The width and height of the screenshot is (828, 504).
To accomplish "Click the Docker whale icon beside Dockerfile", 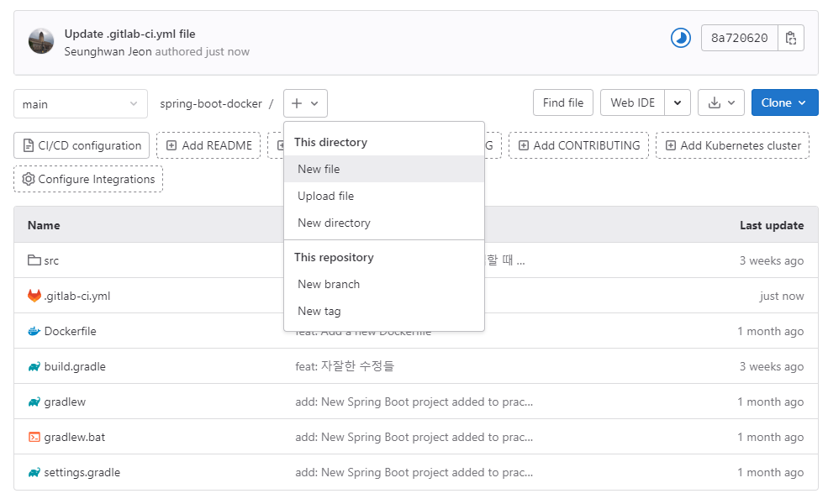I will 34,332.
